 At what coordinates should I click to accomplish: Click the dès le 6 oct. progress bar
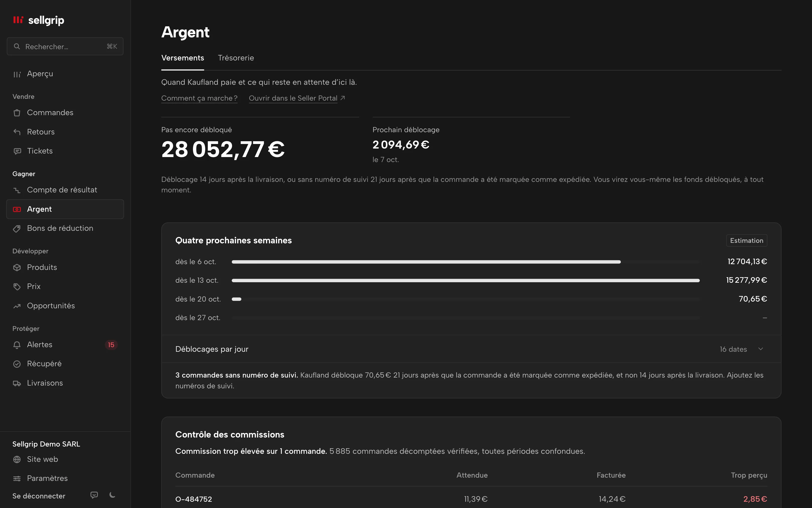pyautogui.click(x=466, y=262)
